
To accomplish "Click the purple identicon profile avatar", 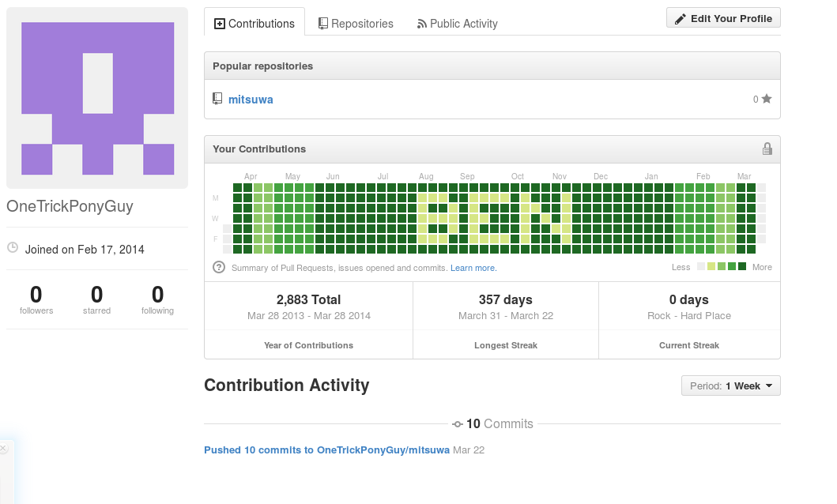I will coord(97,98).
